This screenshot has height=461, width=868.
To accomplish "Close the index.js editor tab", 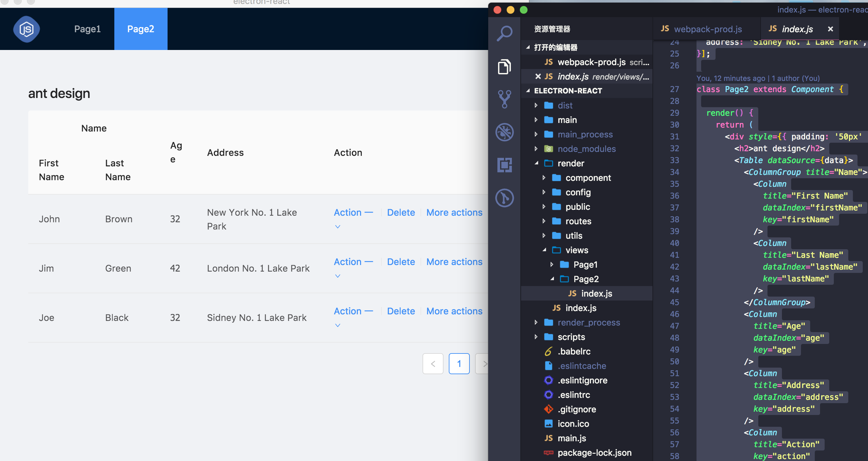I will coord(830,29).
